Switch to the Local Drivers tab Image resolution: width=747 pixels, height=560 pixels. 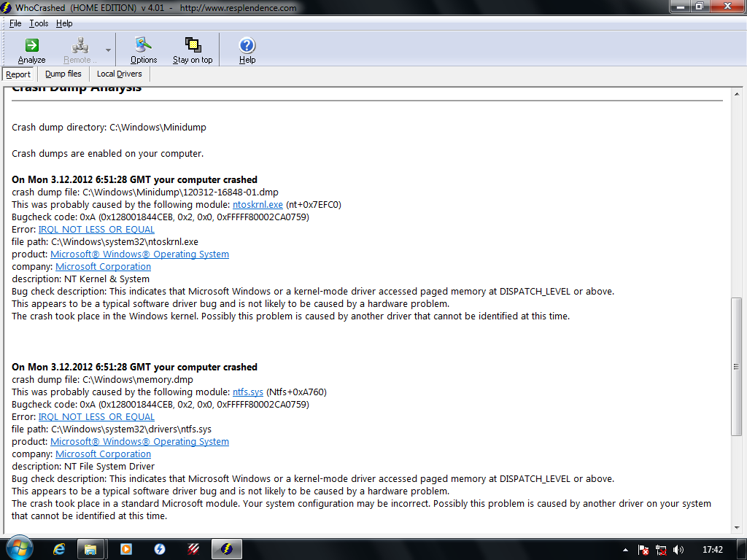[120, 74]
